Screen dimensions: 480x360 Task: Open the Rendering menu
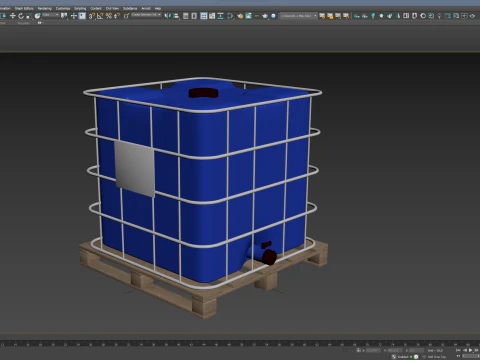click(44, 8)
